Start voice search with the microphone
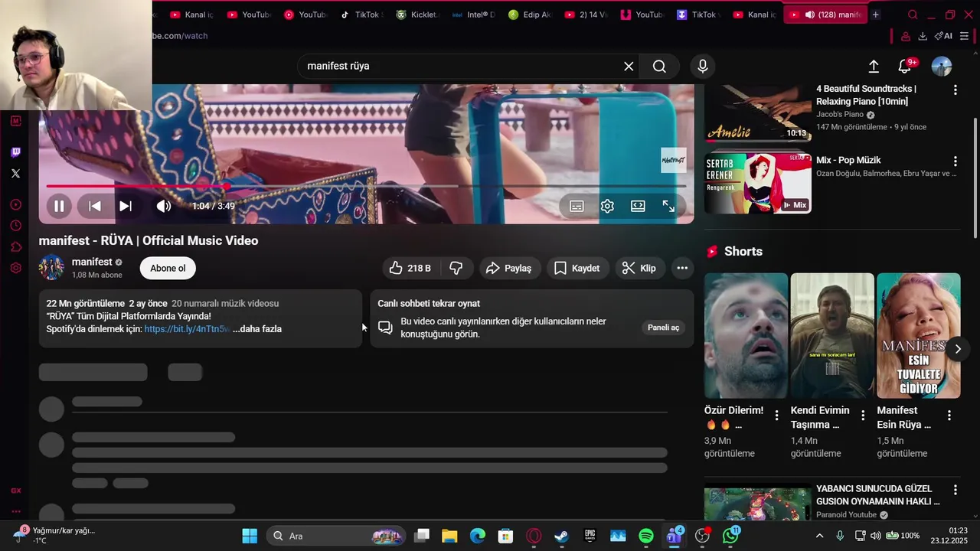The height and width of the screenshot is (551, 980). pyautogui.click(x=702, y=67)
